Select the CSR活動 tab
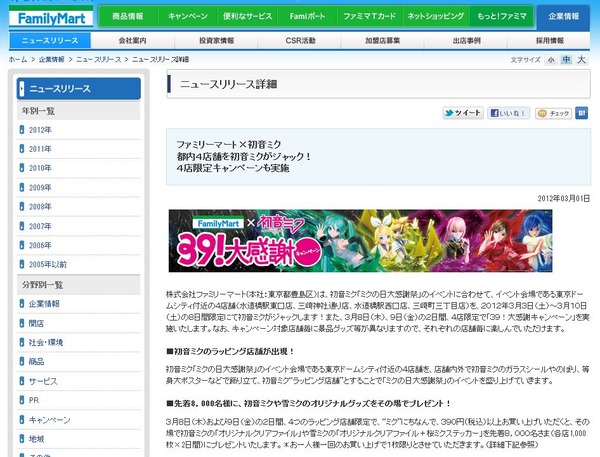This screenshot has width=600, height=457. [x=300, y=41]
